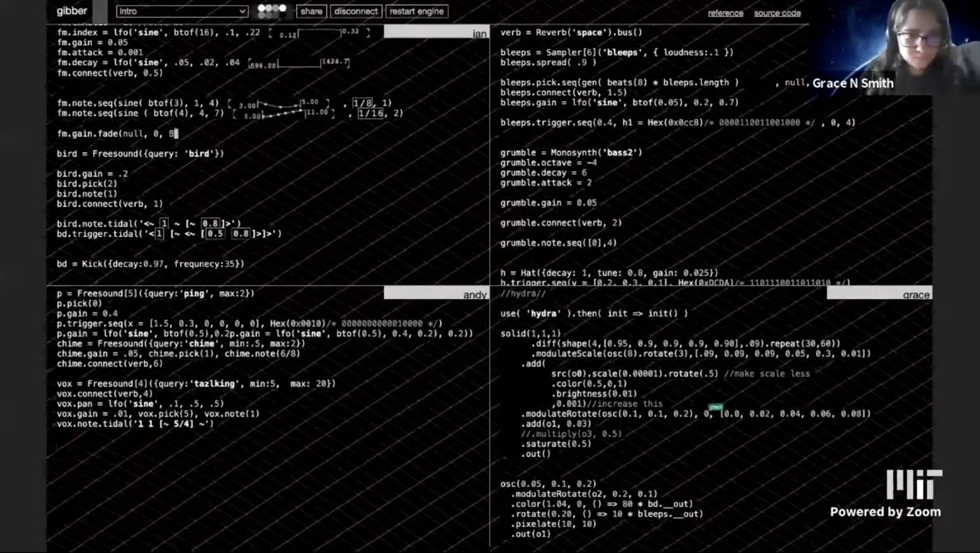Click the btof(4) sequence graph widget

tap(283, 114)
